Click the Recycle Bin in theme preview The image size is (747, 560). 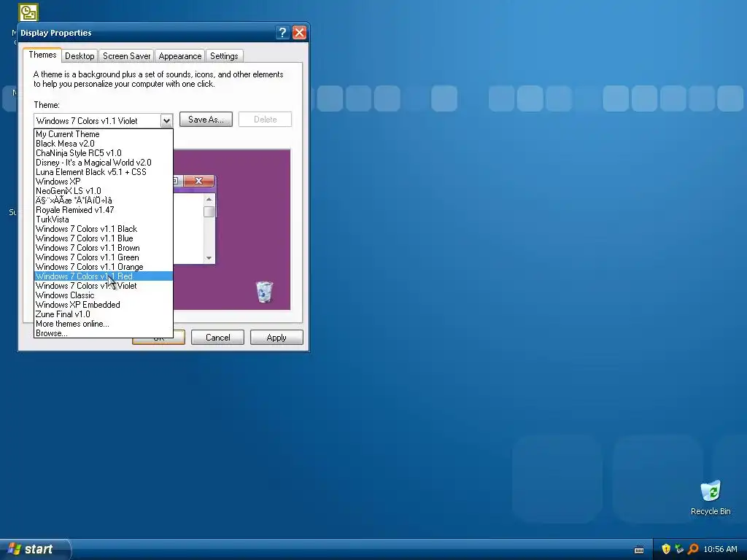point(264,292)
